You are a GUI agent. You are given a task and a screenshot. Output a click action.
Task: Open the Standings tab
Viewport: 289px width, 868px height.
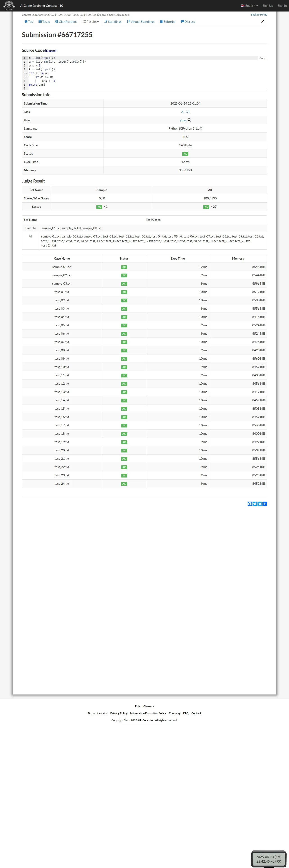point(113,22)
